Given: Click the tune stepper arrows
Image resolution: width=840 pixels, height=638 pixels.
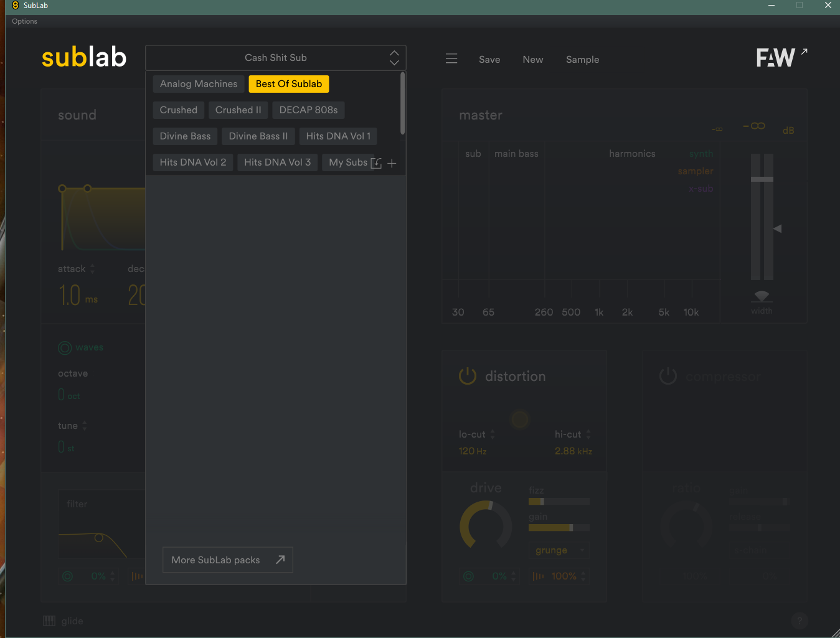Looking at the screenshot, I should click(85, 426).
